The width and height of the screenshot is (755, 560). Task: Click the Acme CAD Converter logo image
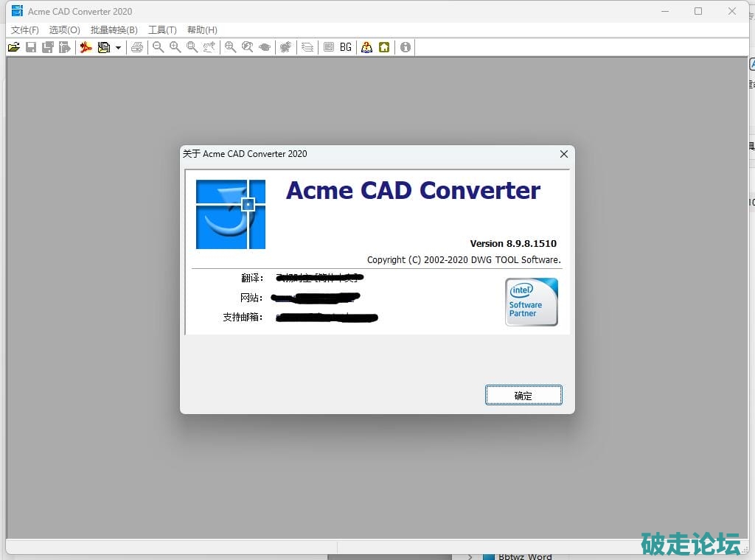pos(231,214)
